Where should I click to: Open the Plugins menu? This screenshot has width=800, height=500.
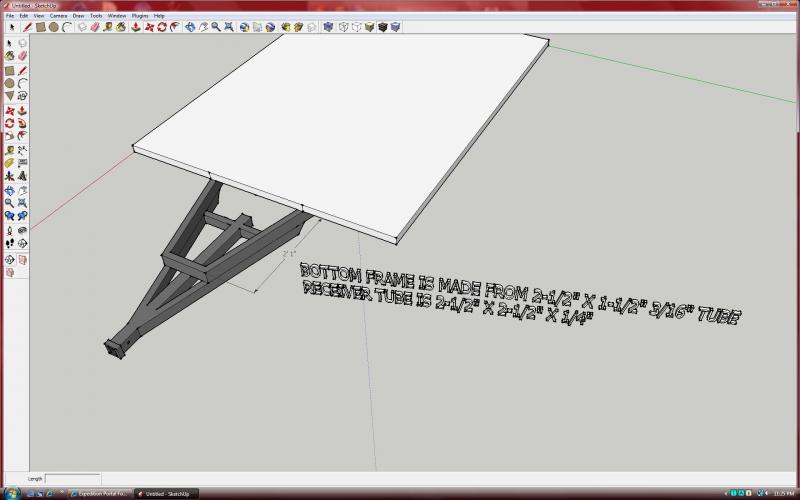tap(140, 16)
